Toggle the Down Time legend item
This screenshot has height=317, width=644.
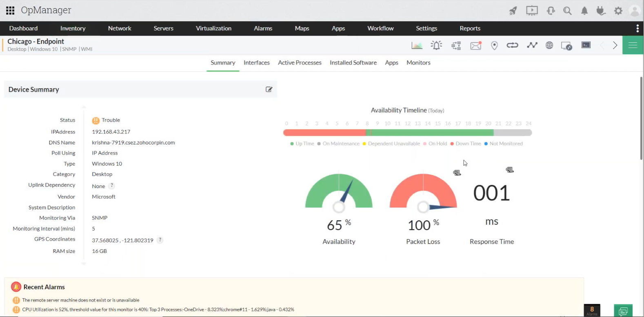coord(466,144)
